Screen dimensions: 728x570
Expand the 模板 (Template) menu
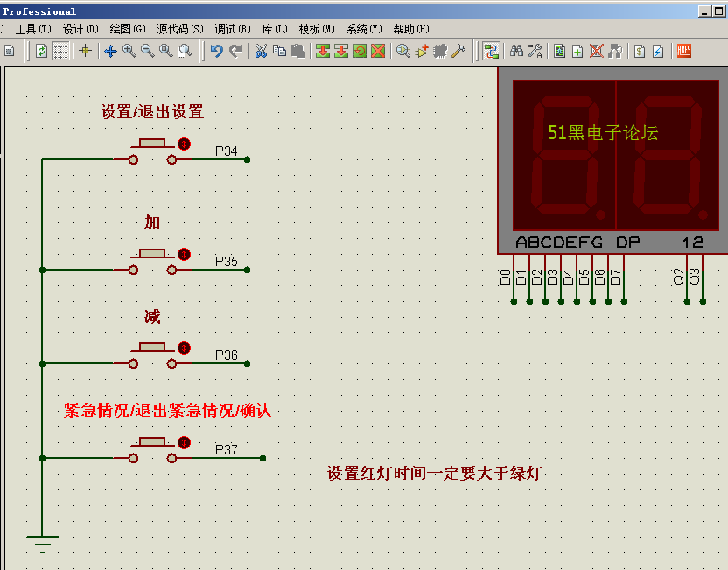tap(316, 29)
